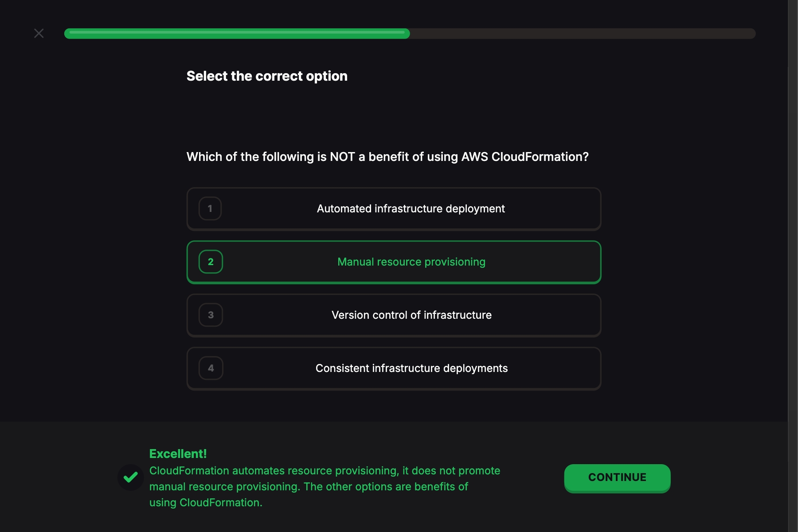Choose "Consistent infrastructure deployments" option

(x=411, y=368)
